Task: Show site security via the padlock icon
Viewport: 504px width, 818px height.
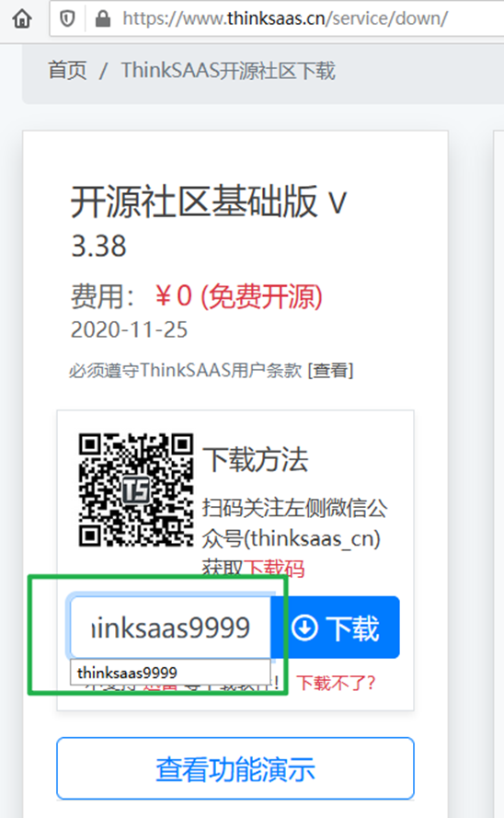Action: (103, 18)
